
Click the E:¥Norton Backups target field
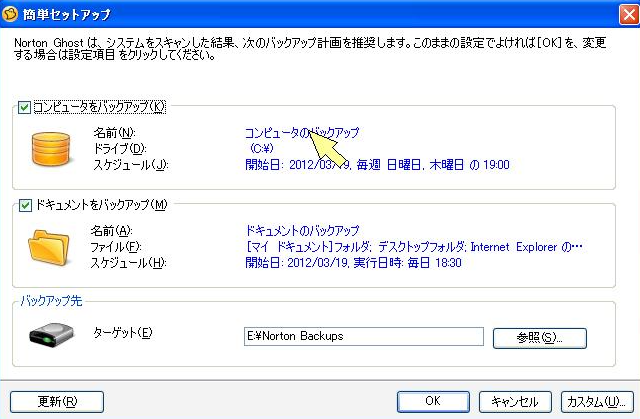coord(364,336)
